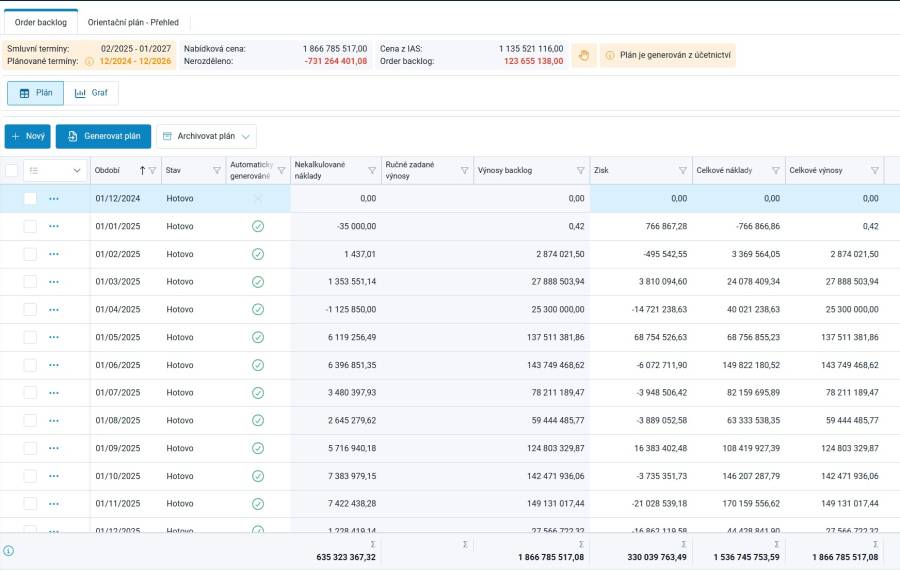Open the filter for Automaticky generováné column
900x572 pixels.
[x=282, y=170]
